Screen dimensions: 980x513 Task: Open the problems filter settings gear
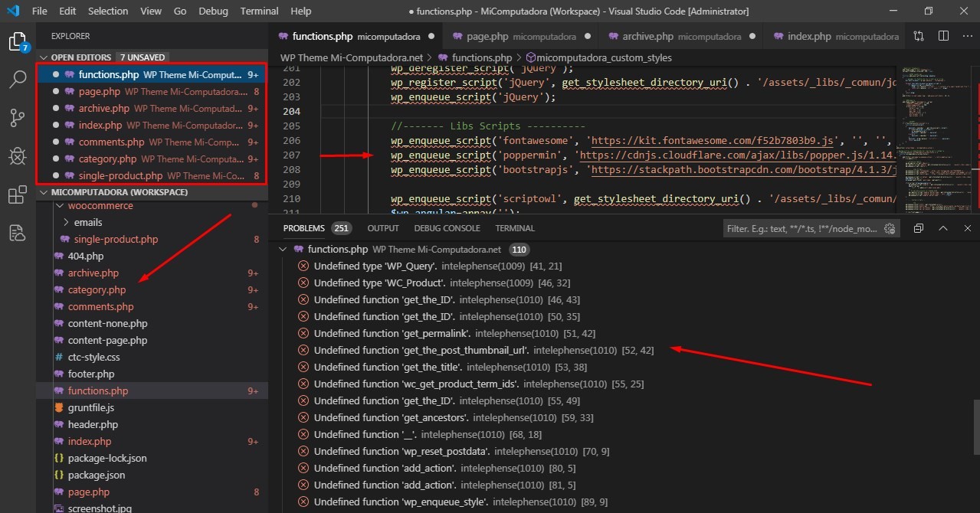[890, 228]
